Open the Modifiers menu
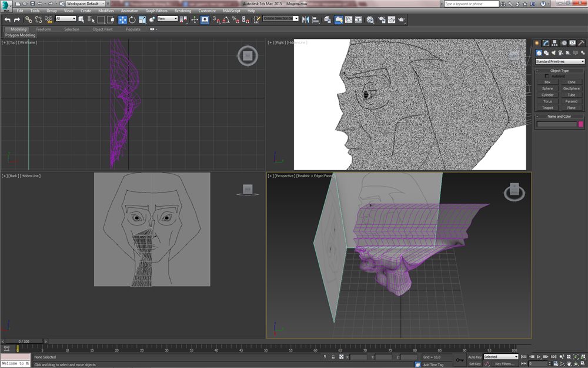The image size is (588, 368). (x=106, y=11)
